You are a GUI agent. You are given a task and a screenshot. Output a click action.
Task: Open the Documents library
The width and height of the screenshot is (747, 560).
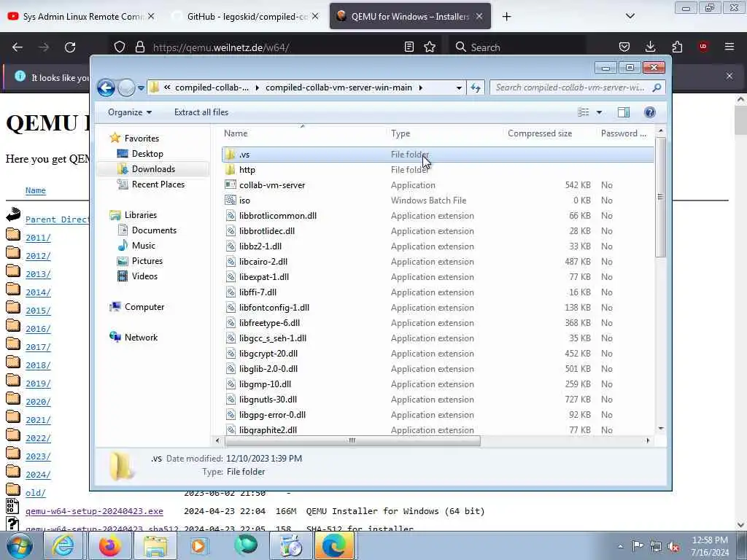click(153, 230)
